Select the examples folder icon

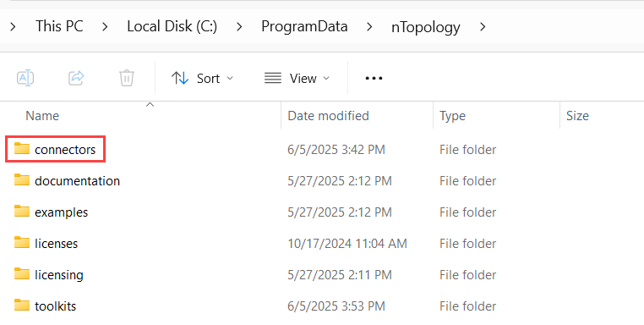[22, 211]
